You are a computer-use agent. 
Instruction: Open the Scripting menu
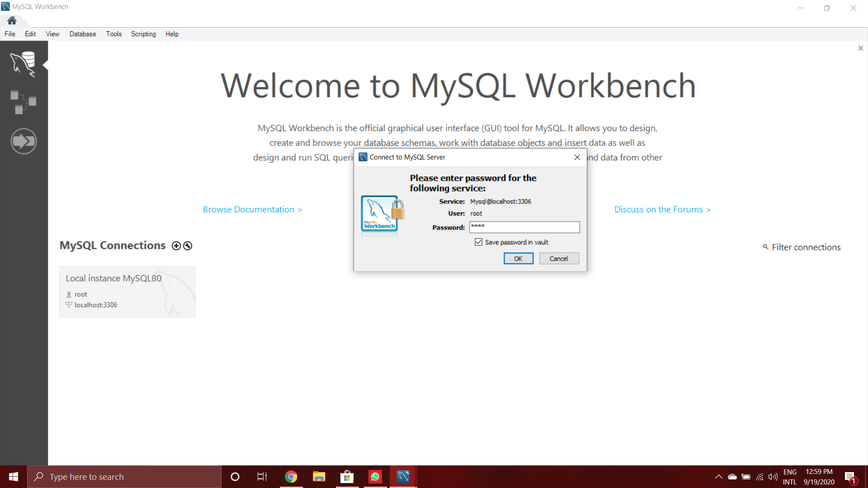[x=143, y=34]
